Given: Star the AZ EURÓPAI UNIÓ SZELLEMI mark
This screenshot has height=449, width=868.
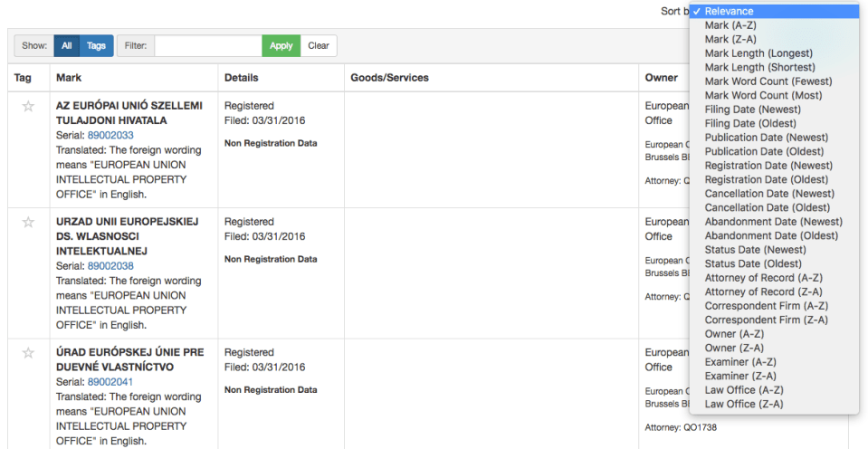Looking at the screenshot, I should click(28, 106).
